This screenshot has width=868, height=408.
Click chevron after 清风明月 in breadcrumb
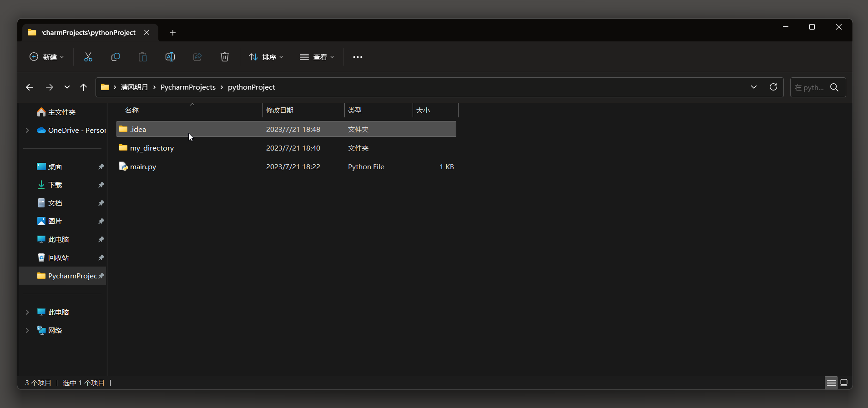coord(155,87)
